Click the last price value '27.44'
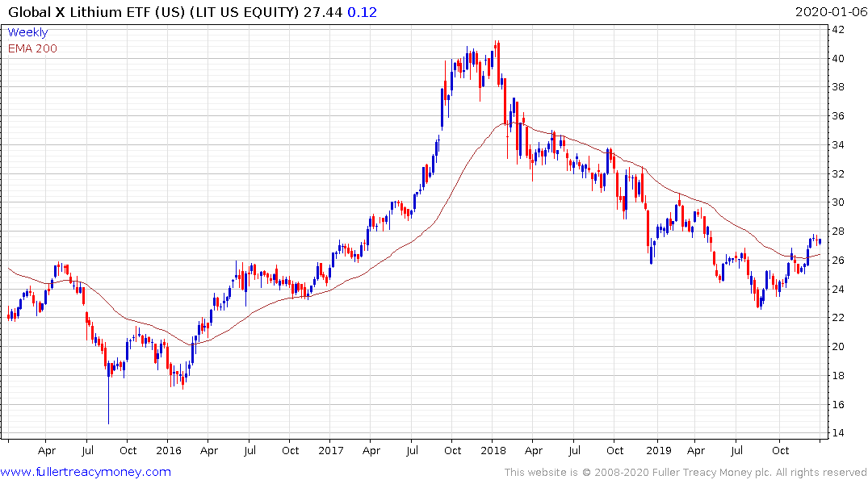The width and height of the screenshot is (868, 484). pos(323,12)
